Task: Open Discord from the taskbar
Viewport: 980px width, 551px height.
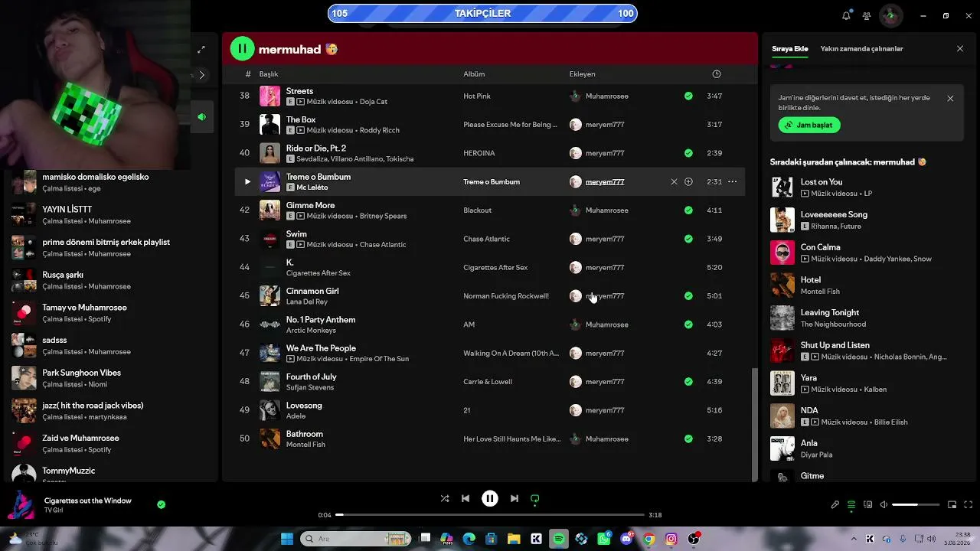Action: (627, 539)
